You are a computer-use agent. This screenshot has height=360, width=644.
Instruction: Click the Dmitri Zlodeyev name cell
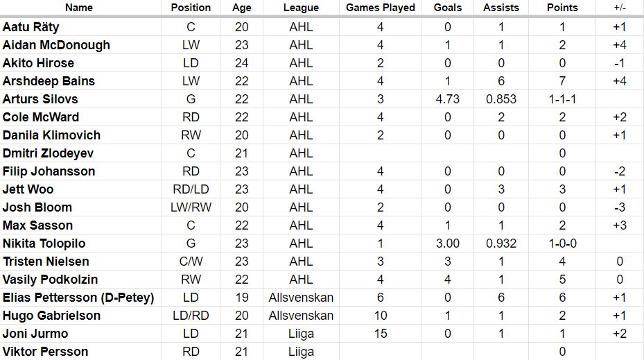[x=48, y=153]
